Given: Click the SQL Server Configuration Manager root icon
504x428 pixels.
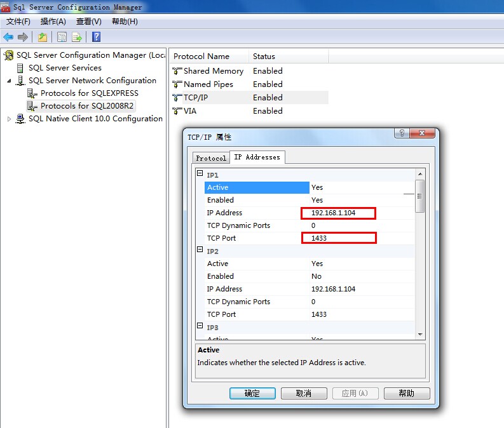Looking at the screenshot, I should (x=9, y=55).
